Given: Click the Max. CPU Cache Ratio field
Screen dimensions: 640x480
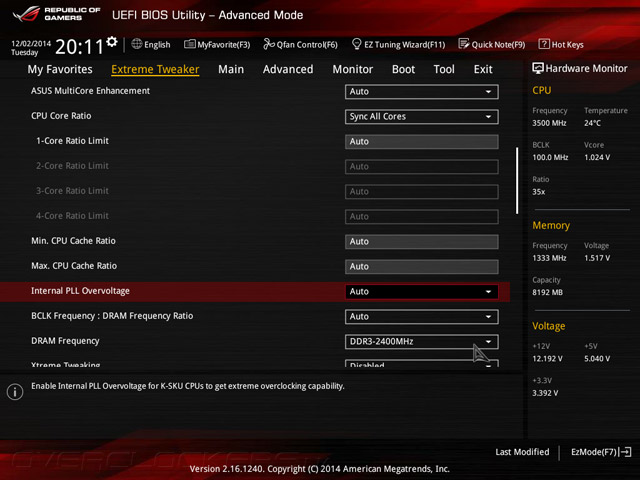Looking at the screenshot, I should pos(422,267).
